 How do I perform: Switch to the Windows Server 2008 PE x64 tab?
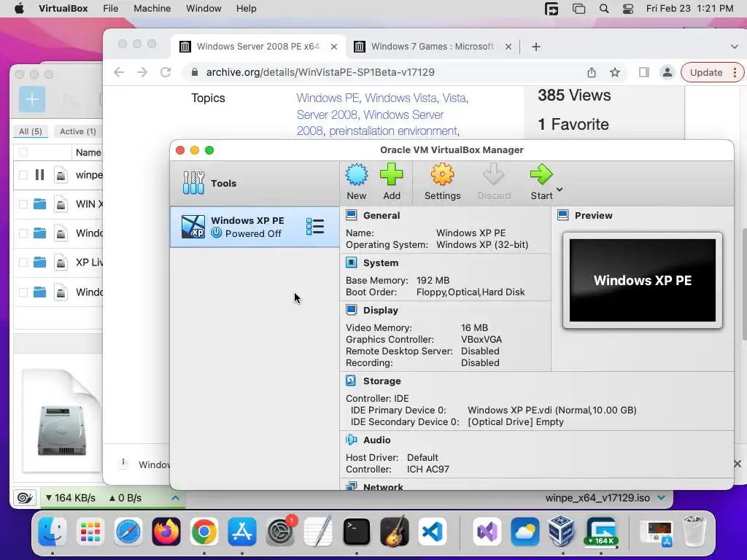pyautogui.click(x=258, y=47)
